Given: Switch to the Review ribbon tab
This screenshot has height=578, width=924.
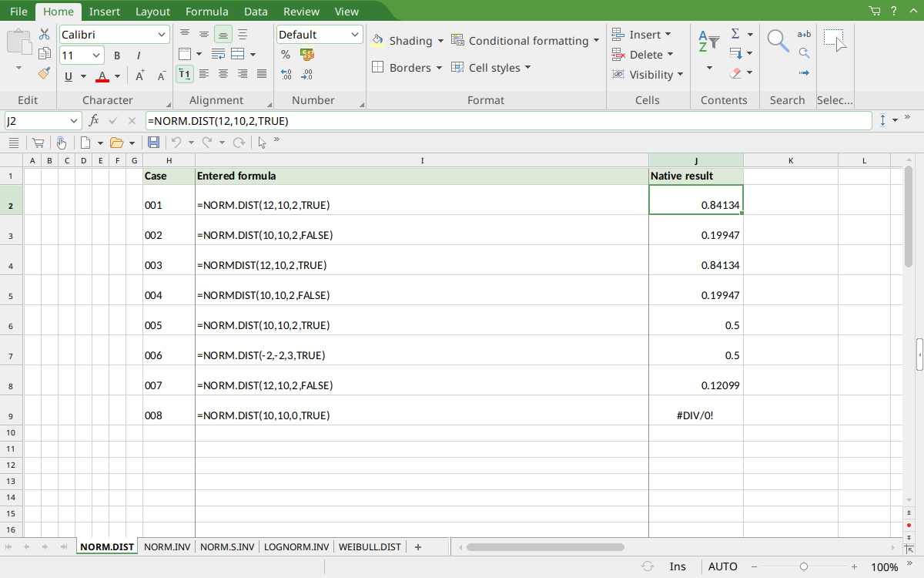Looking at the screenshot, I should [301, 12].
